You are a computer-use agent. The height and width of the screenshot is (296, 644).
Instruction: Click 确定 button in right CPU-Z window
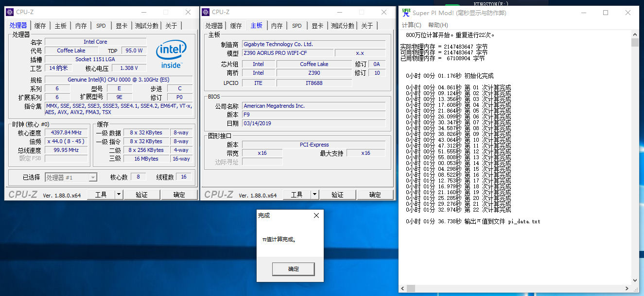[x=375, y=195]
